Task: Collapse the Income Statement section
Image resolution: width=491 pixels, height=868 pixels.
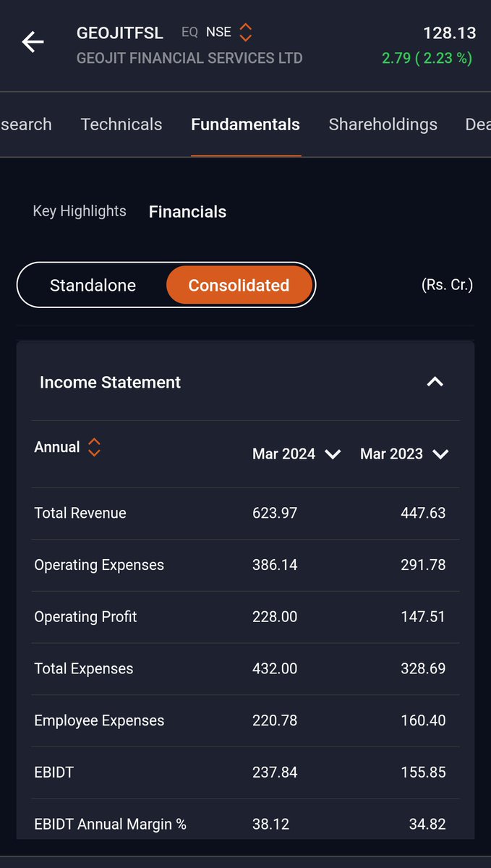Action: (x=435, y=382)
